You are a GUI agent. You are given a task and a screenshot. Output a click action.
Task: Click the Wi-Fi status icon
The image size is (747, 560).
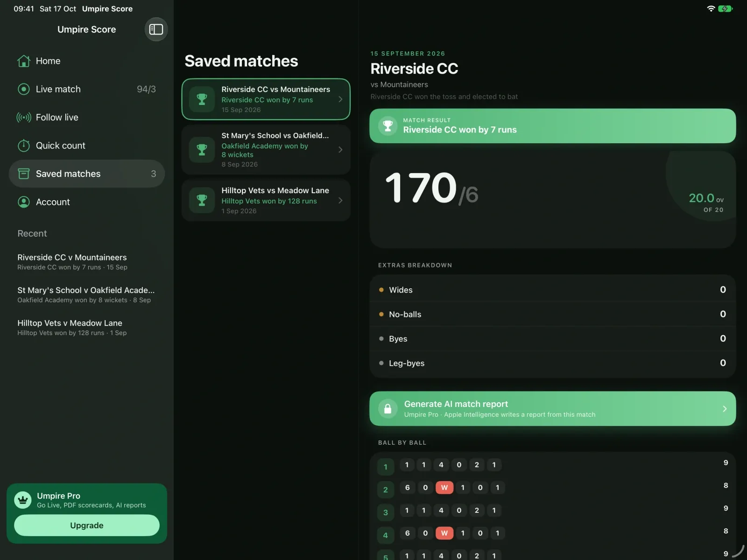[x=711, y=8]
